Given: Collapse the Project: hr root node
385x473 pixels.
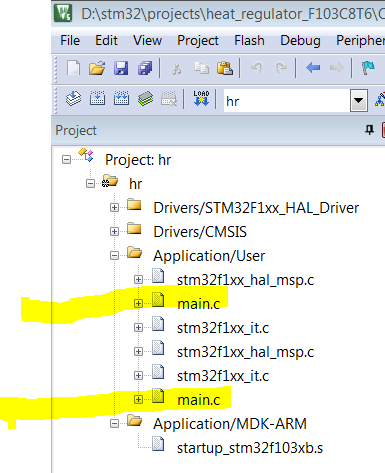Looking at the screenshot, I should pos(66,160).
